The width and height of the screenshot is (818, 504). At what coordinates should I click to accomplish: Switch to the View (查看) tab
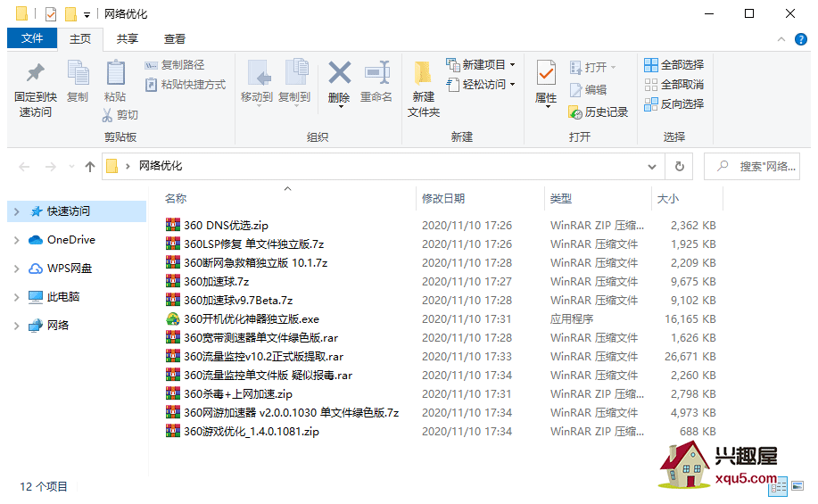174,39
